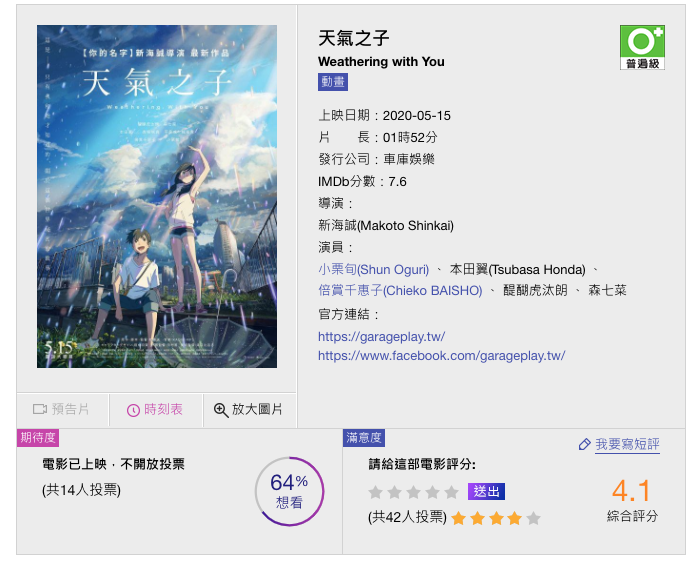Submit rating with the 送出 button
This screenshot has height=562, width=698.
486,492
